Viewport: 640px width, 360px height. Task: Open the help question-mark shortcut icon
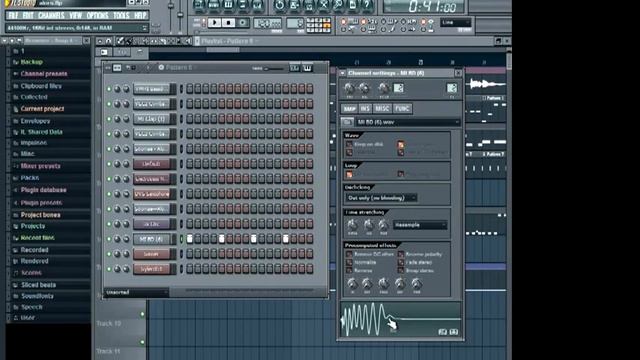click(x=367, y=5)
